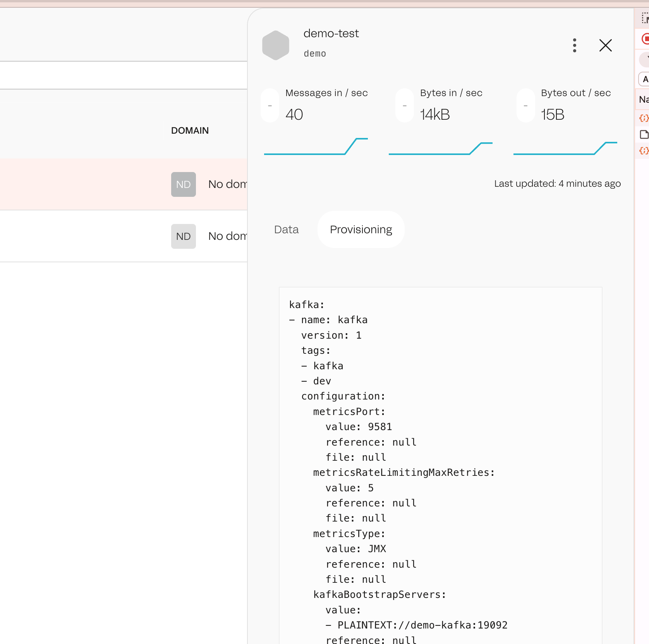Select the DevTools inspect element icon
Screen dimensions: 649x644
pos(645,18)
